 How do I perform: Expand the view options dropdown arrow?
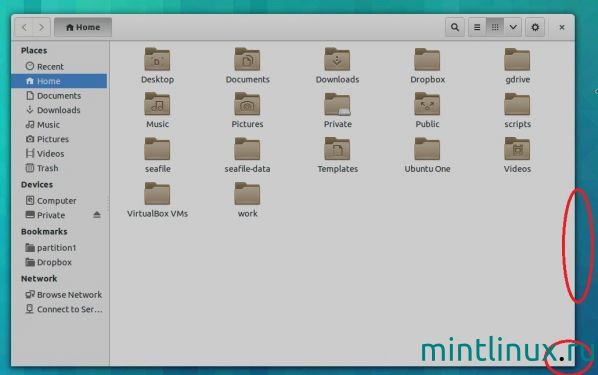point(513,27)
